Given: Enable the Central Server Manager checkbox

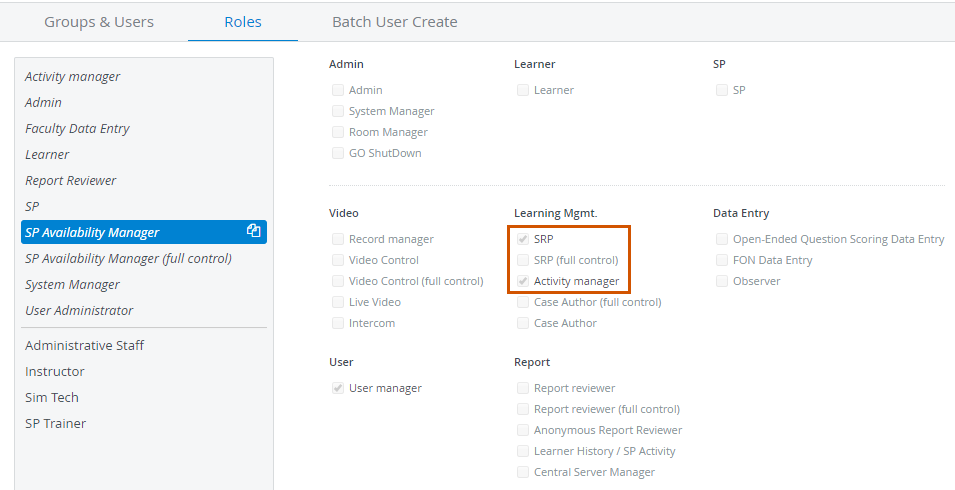Looking at the screenshot, I should [523, 472].
